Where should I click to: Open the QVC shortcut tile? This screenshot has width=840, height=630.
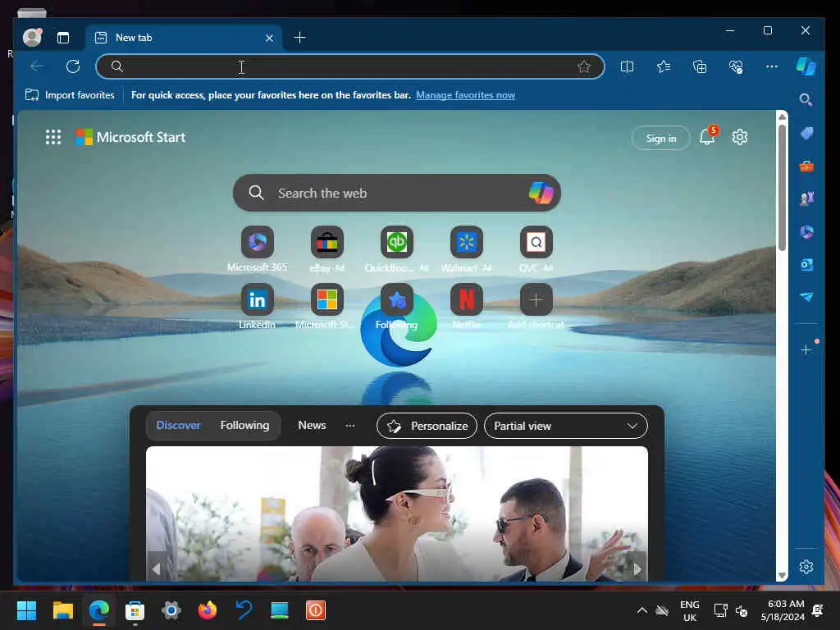pos(536,242)
